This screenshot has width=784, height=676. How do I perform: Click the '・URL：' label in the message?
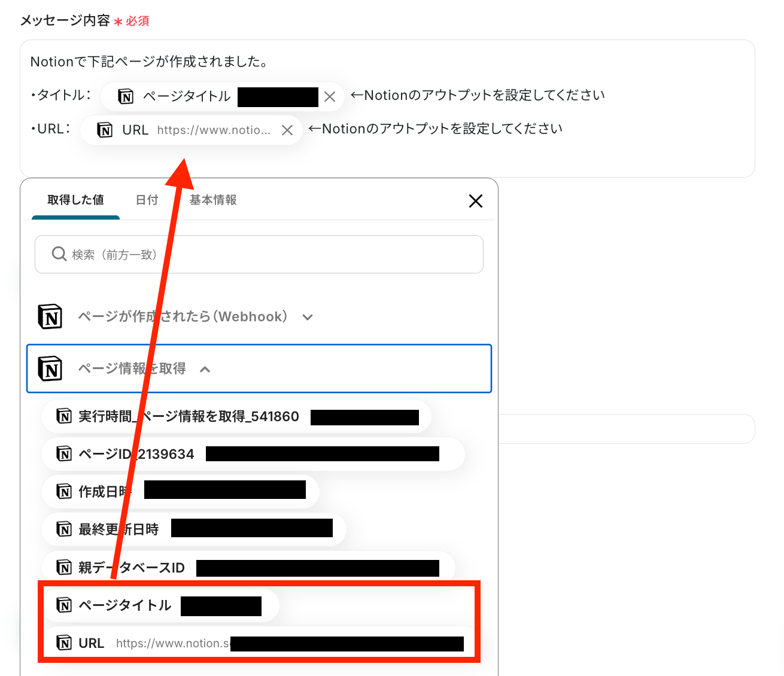click(x=51, y=129)
